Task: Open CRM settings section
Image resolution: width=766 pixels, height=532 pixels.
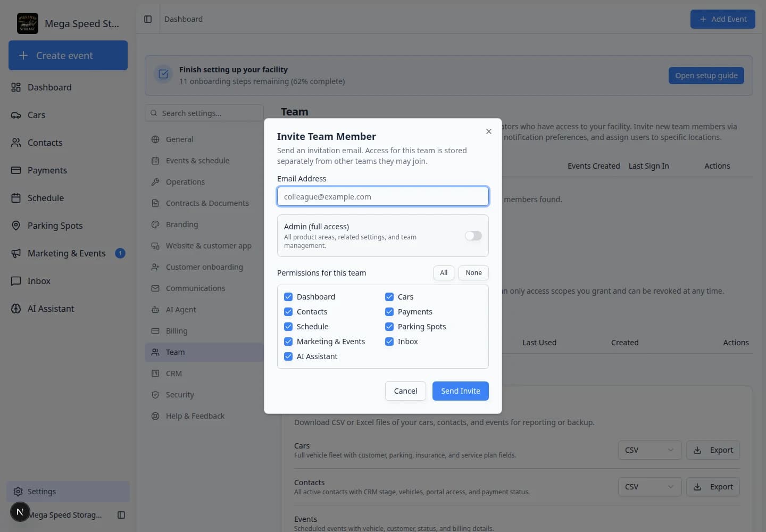Action: [x=204, y=373]
